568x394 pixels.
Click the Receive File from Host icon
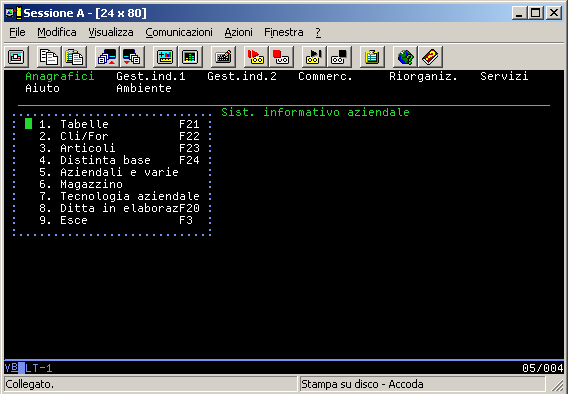pyautogui.click(x=132, y=57)
